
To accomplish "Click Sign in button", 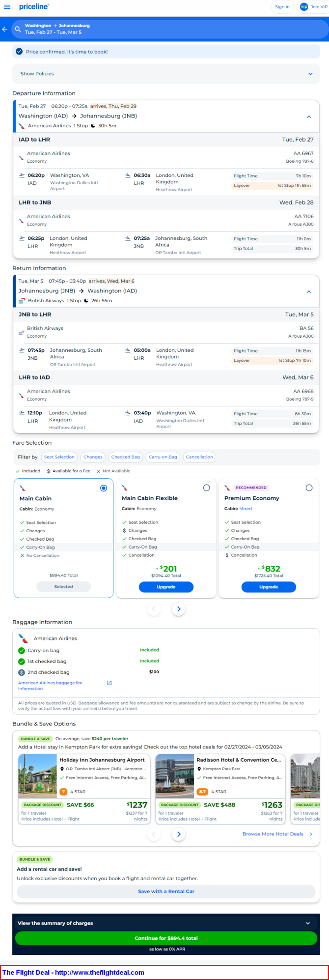I will coord(282,7).
